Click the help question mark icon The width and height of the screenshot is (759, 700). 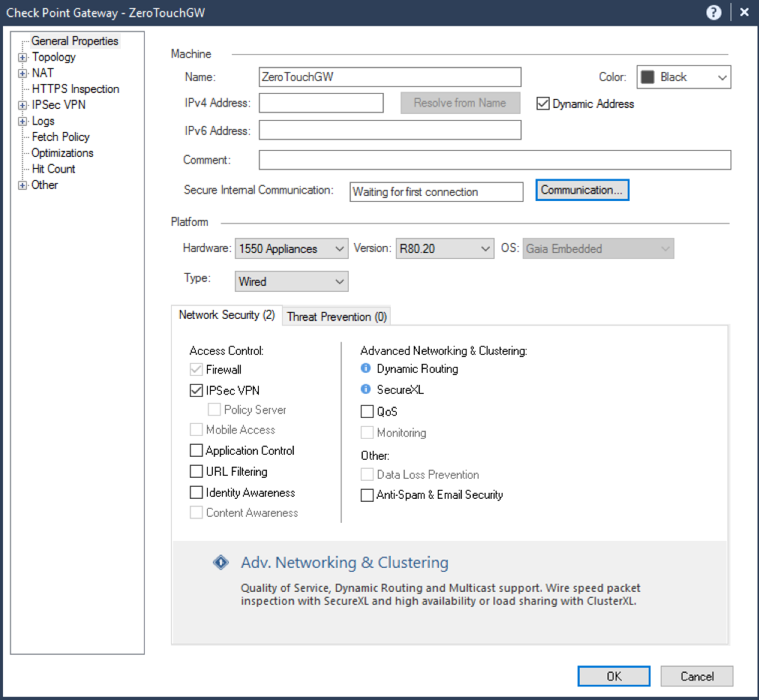712,12
